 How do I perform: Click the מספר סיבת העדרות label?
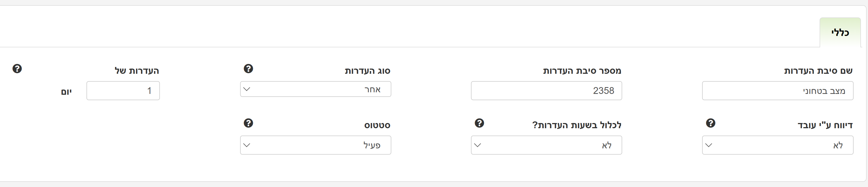pos(582,71)
